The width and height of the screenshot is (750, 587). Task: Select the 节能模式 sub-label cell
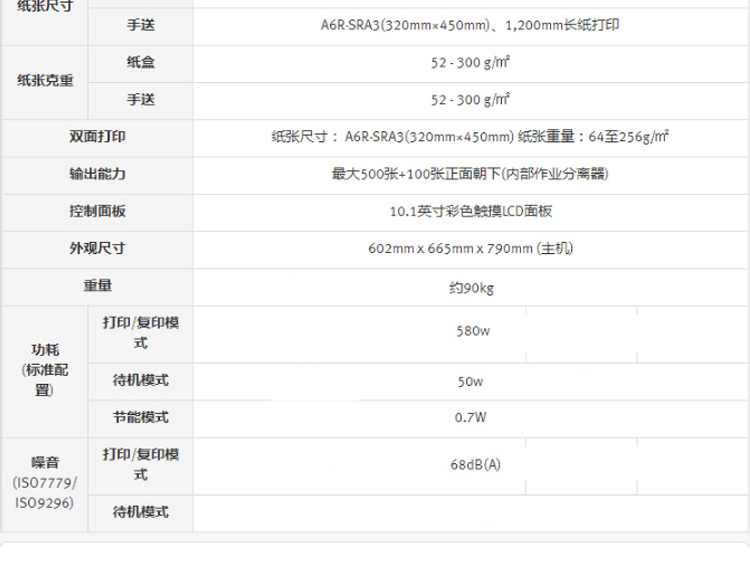coord(140,417)
